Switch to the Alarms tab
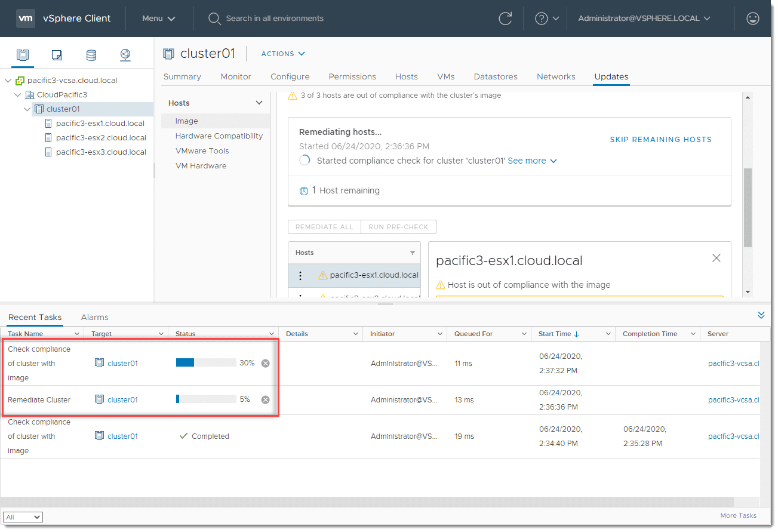This screenshot has height=532, width=778. pos(95,317)
